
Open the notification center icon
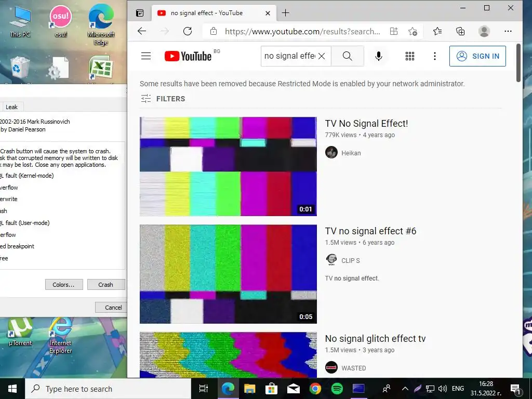515,389
